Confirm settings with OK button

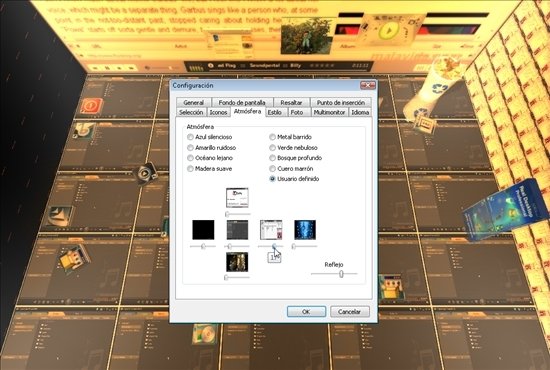(306, 311)
